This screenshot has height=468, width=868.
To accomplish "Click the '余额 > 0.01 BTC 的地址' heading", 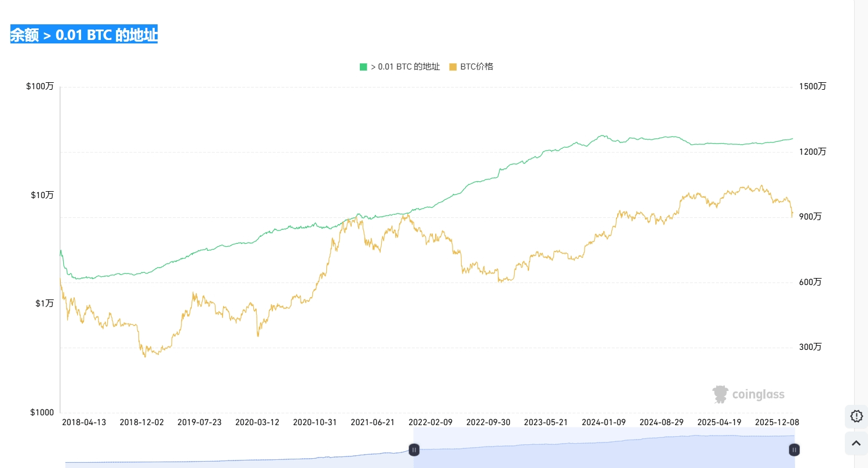I will coord(84,35).
